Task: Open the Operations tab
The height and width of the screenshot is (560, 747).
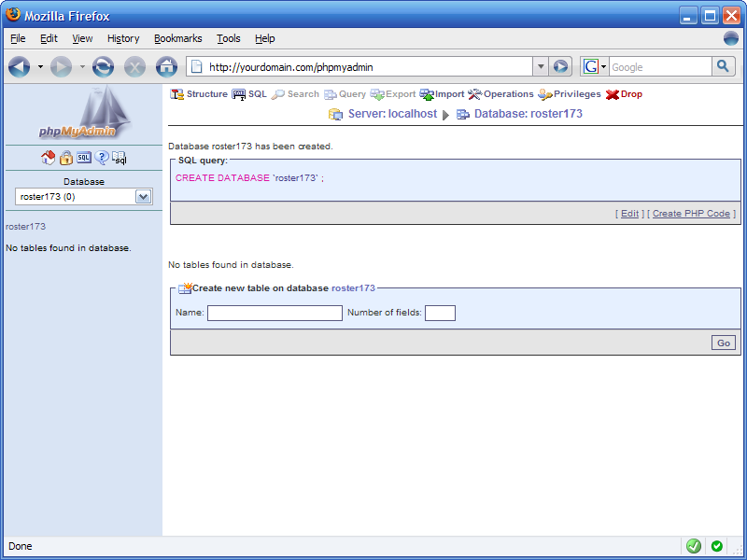Action: click(500, 94)
